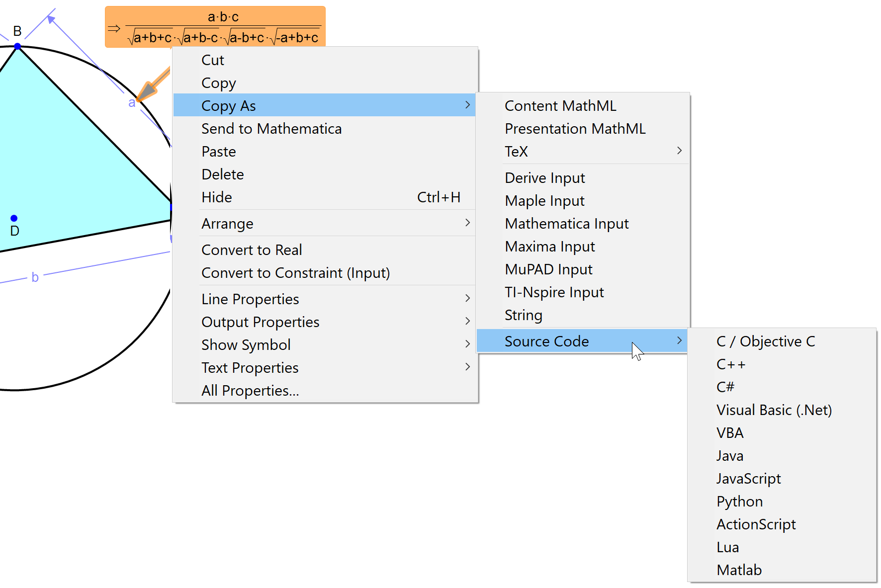Open All Properties dialog
This screenshot has width=881, height=588.
point(250,391)
